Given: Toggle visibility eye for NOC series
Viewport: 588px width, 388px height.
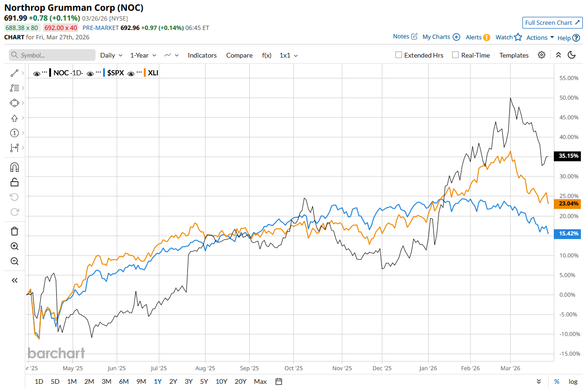Looking at the screenshot, I should [x=37, y=73].
